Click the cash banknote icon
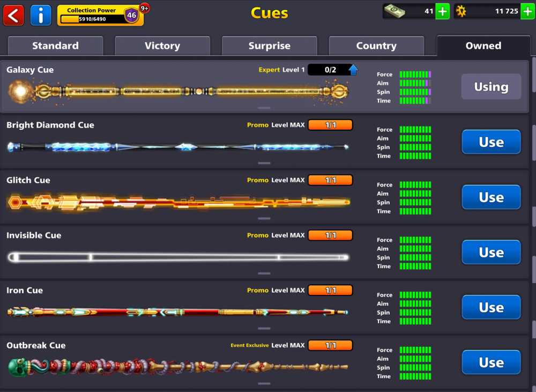The width and height of the screenshot is (536, 392). tap(393, 11)
